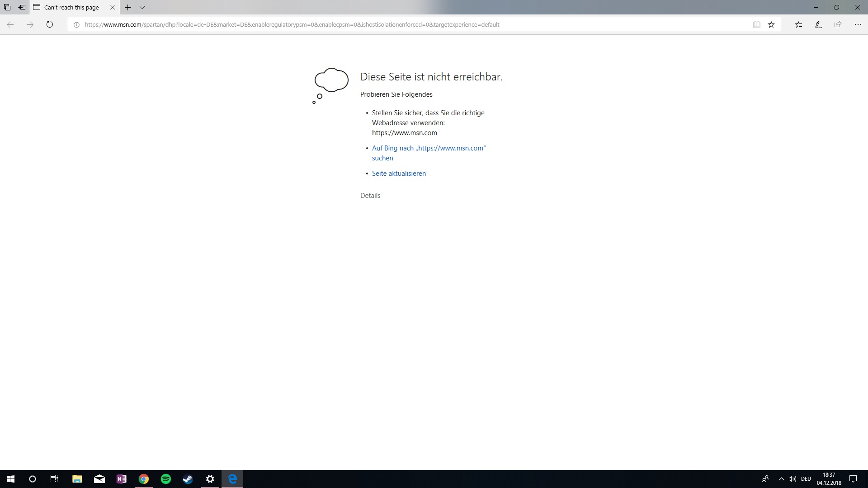Open volume control in tray
Image resolution: width=868 pixels, height=488 pixels.
[793, 479]
